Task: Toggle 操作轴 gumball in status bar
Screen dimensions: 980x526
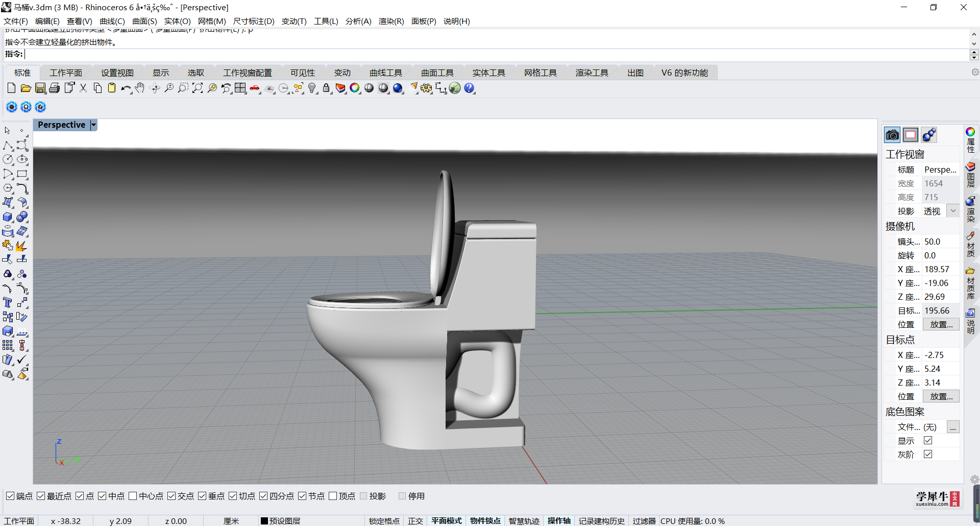Action: (559, 521)
